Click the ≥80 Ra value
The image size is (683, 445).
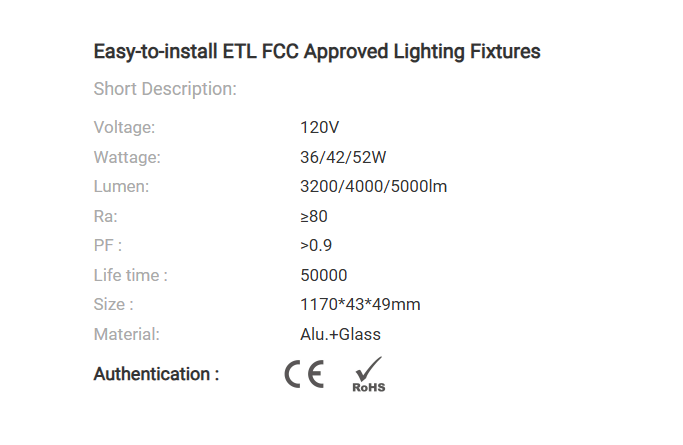(314, 216)
